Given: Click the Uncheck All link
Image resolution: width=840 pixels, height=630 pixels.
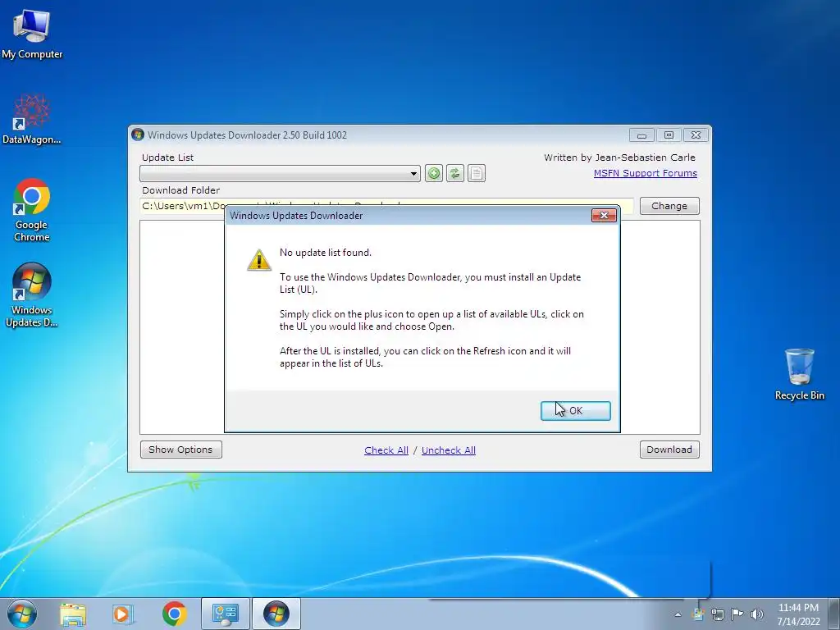Looking at the screenshot, I should pos(449,450).
